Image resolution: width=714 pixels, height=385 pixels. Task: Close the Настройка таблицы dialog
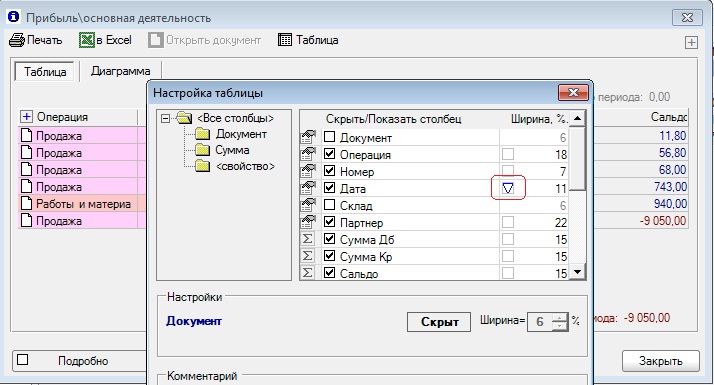(573, 92)
